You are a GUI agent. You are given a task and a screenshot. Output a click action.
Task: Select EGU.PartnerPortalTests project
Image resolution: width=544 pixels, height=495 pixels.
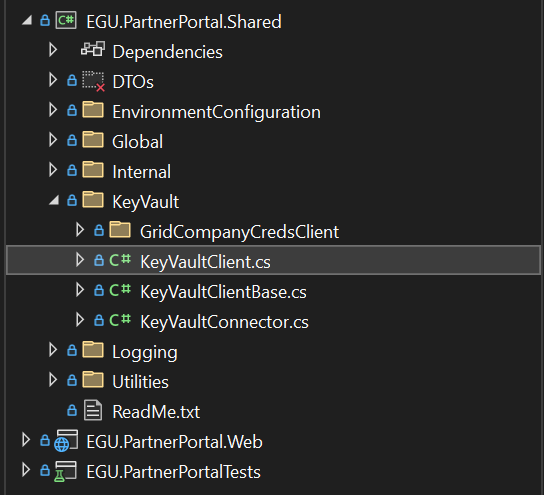point(173,472)
